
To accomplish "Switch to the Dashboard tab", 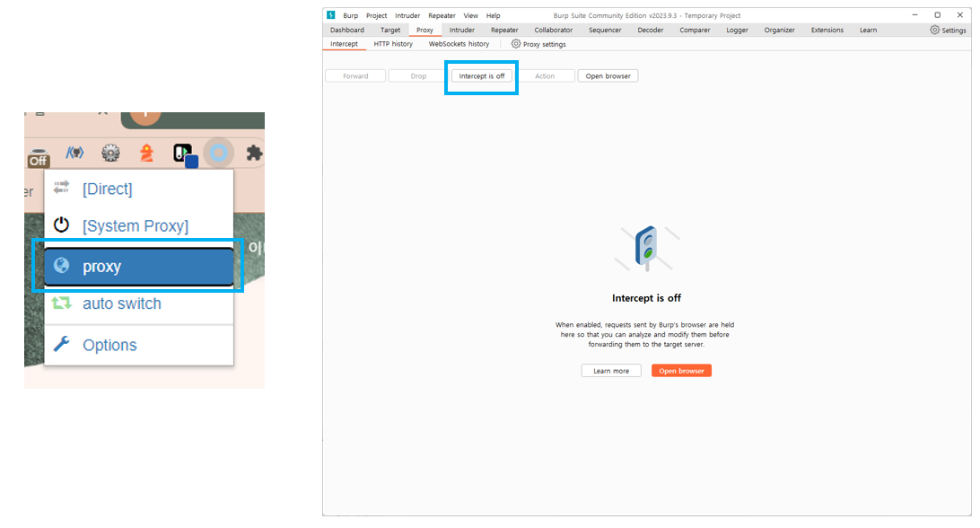I will pos(347,30).
